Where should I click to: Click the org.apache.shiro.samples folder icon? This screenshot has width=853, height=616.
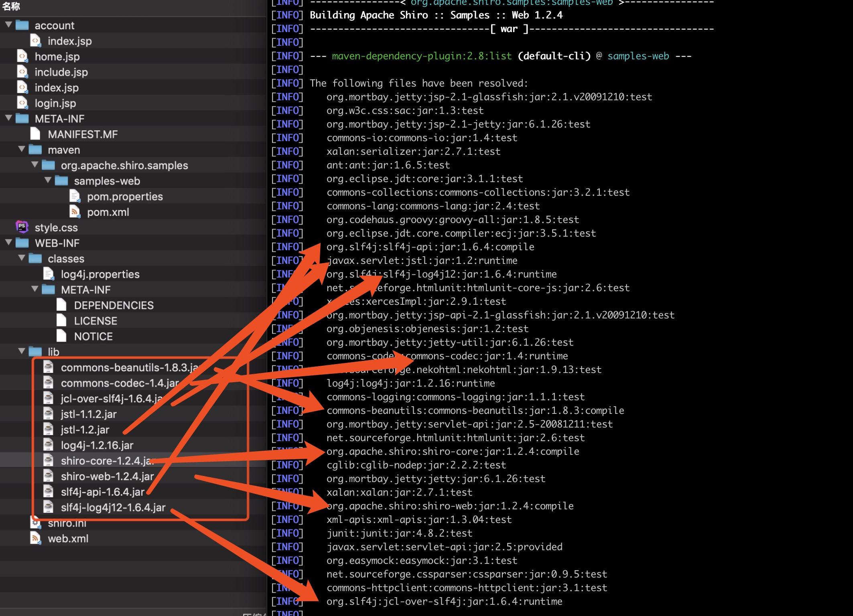[49, 165]
